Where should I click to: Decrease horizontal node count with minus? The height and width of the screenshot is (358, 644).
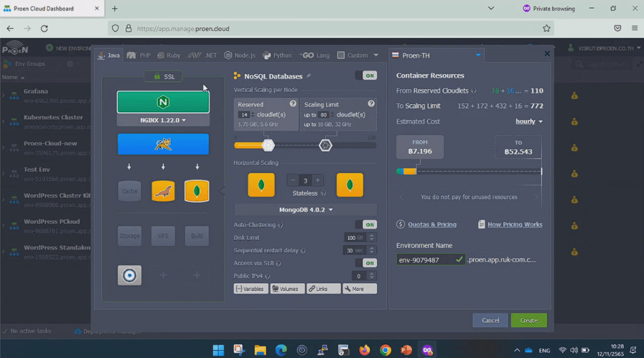tap(293, 180)
